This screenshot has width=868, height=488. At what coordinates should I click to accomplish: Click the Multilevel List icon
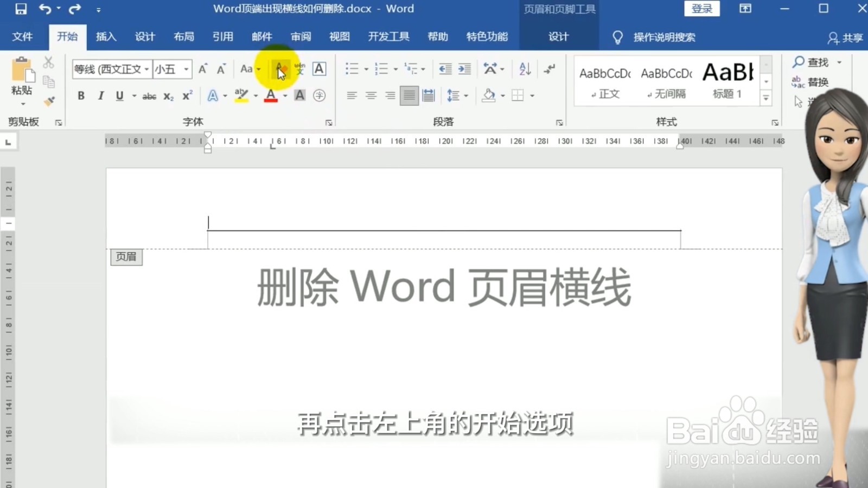411,69
